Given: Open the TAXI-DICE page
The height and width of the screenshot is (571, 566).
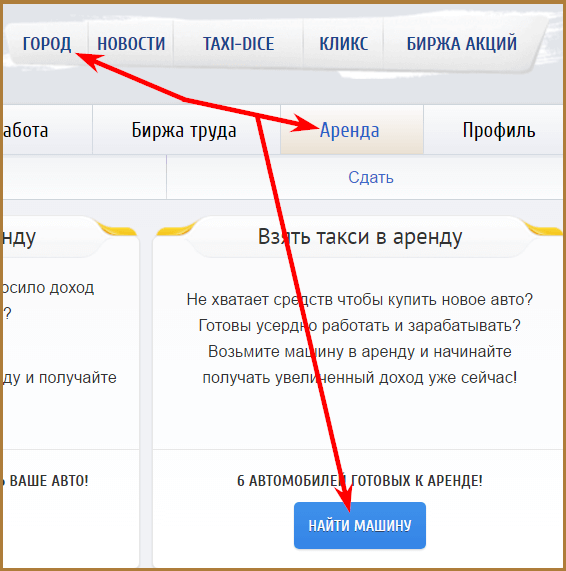Looking at the screenshot, I should tap(239, 44).
